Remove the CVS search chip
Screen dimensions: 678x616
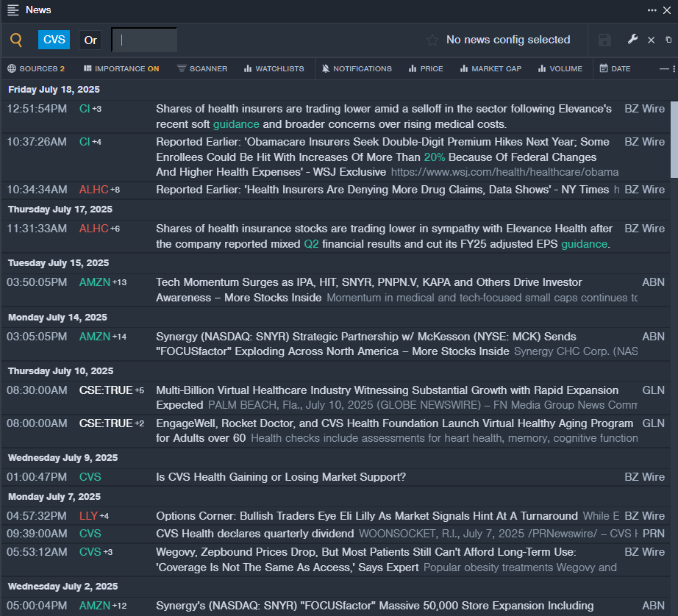pyautogui.click(x=54, y=40)
